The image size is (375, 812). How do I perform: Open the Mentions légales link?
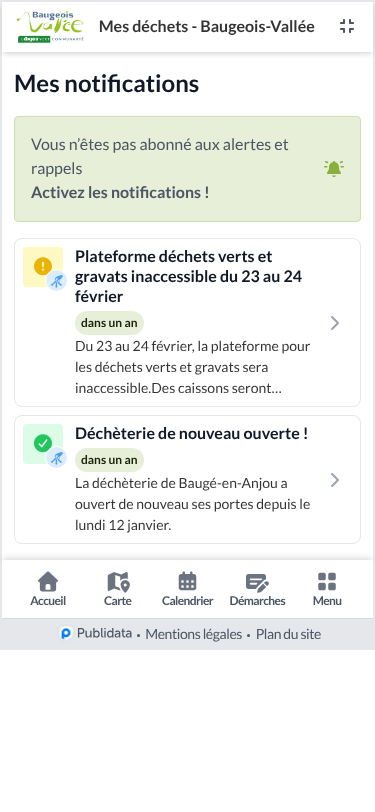pyautogui.click(x=194, y=634)
